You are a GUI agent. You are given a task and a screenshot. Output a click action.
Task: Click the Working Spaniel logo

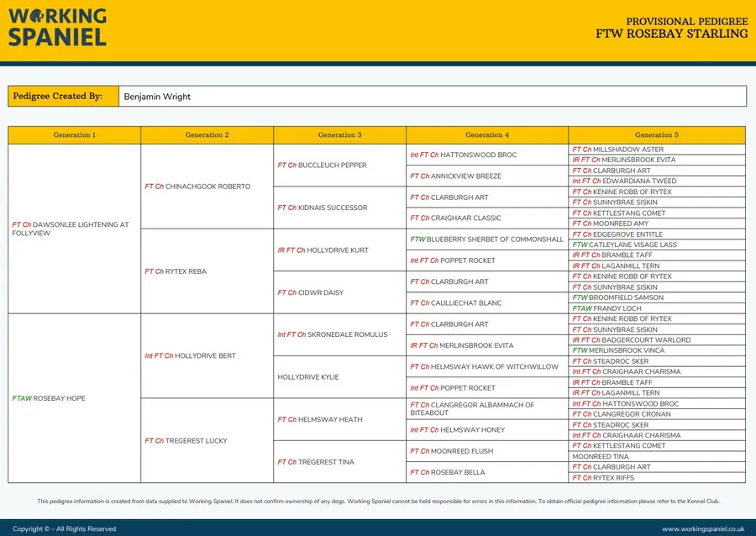58,27
